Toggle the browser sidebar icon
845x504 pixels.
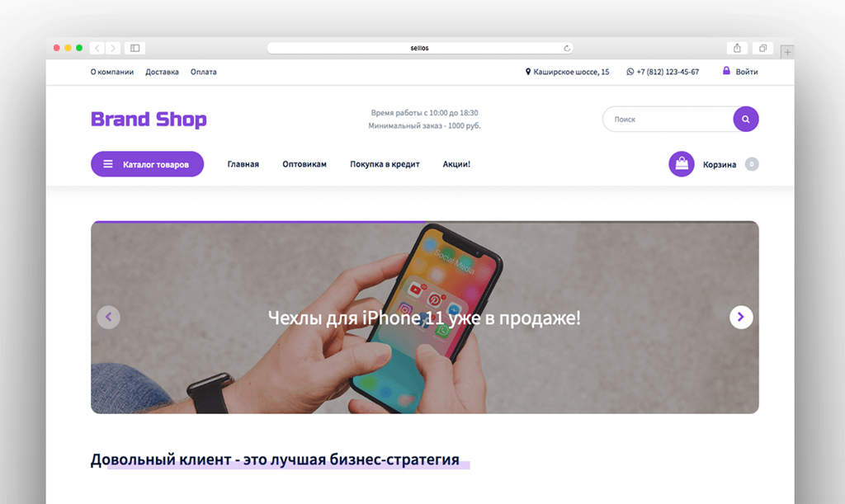click(x=135, y=48)
